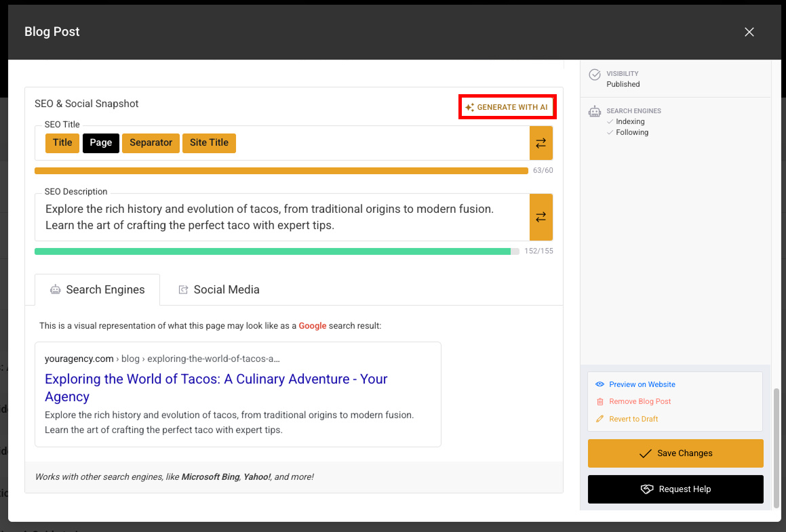Click the red Google word in description
Screen dimensions: 786x532
point(312,325)
